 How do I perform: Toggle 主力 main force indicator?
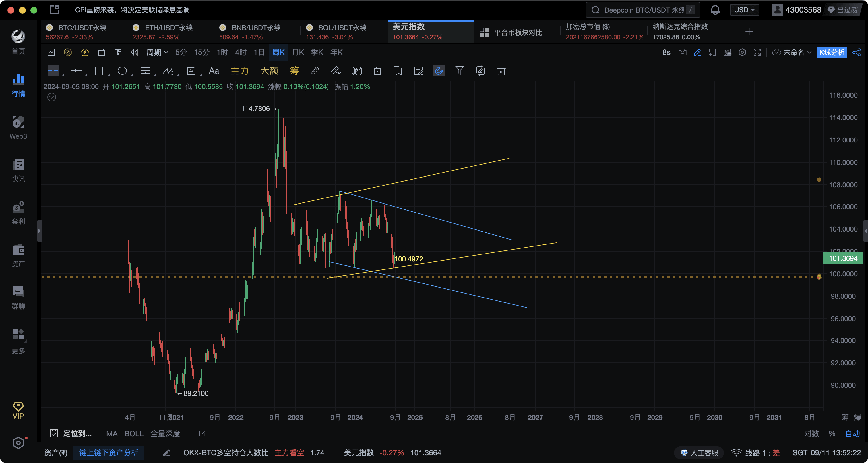(x=239, y=70)
